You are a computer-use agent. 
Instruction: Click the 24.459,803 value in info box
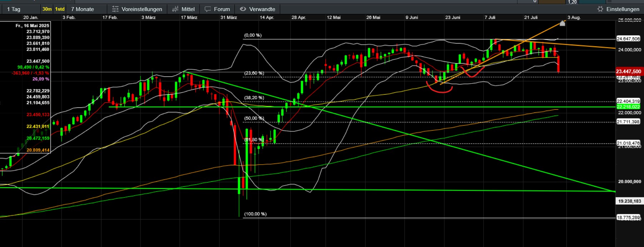tap(38, 97)
